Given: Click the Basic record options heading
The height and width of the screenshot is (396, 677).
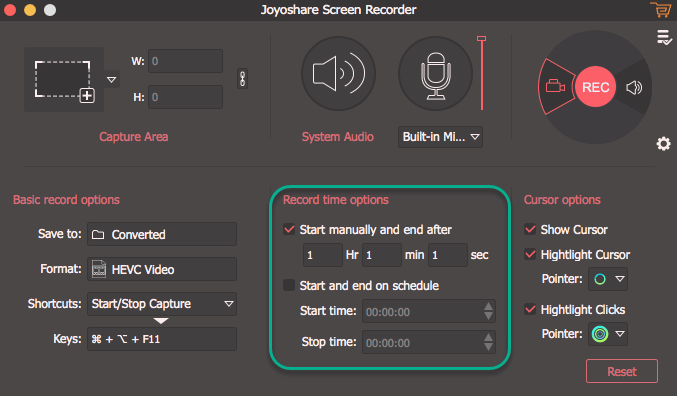Looking at the screenshot, I should 66,200.
